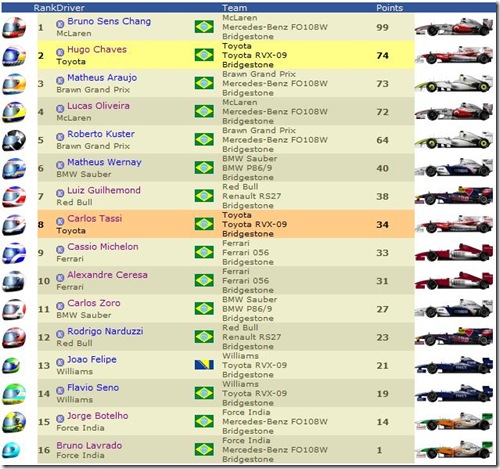Image resolution: width=500 pixels, height=469 pixels.
Task: Click Flavio Seno name
Action: tap(93, 388)
